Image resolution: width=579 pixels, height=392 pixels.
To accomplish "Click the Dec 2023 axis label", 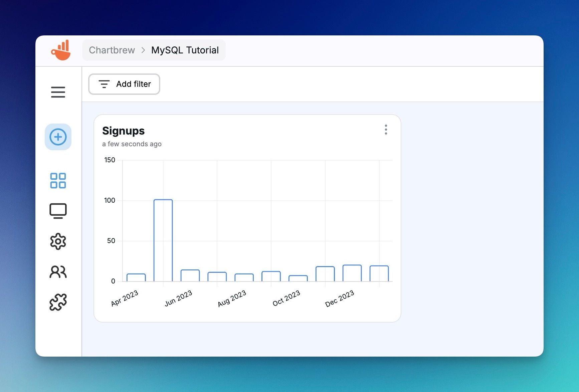I will (x=340, y=298).
